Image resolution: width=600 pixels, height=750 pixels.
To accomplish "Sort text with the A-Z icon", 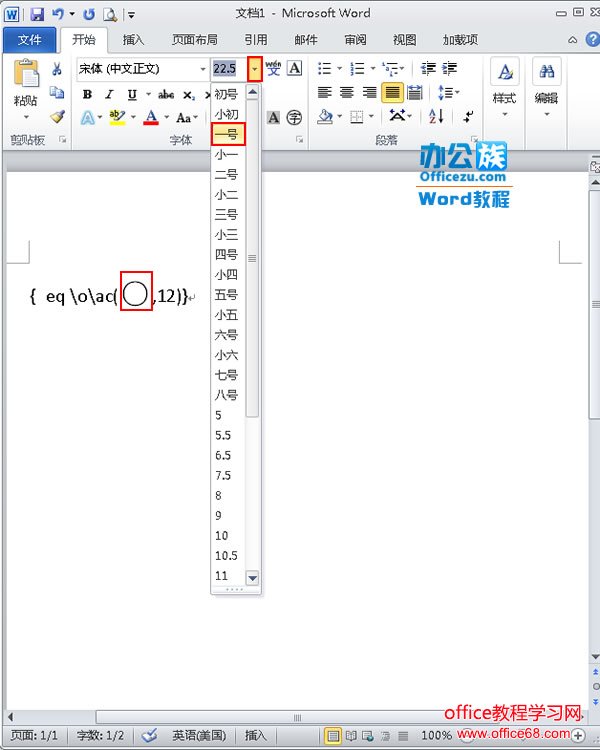I will click(436, 116).
